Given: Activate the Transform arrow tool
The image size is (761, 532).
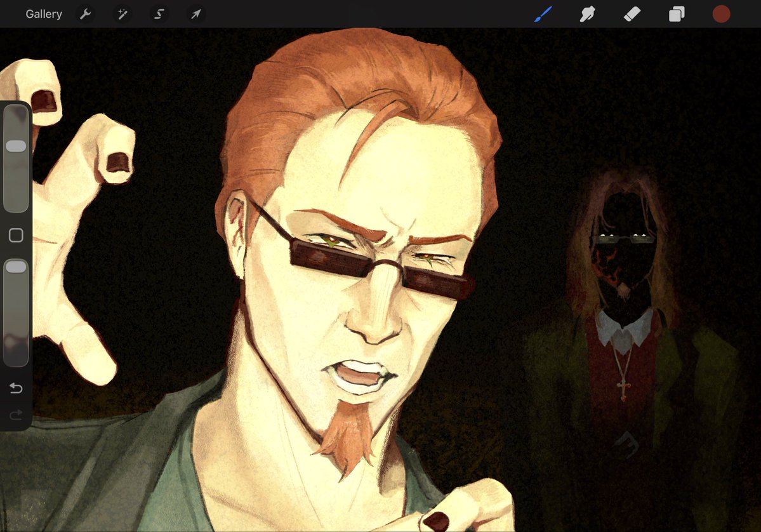Looking at the screenshot, I should (x=196, y=14).
